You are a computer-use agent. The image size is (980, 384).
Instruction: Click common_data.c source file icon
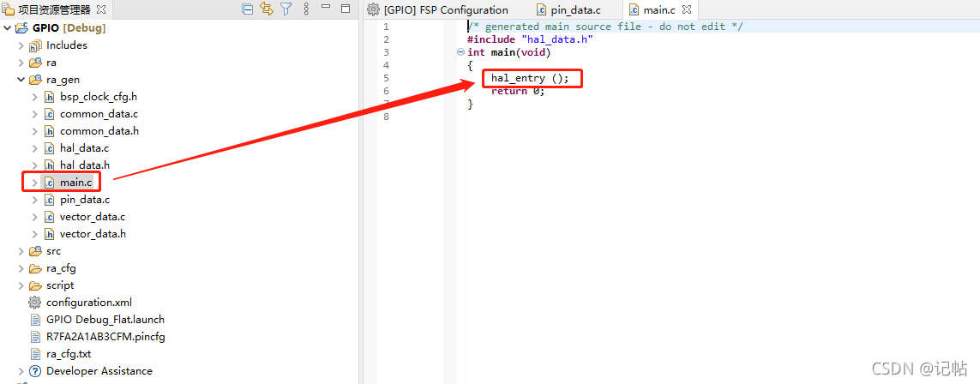click(49, 114)
